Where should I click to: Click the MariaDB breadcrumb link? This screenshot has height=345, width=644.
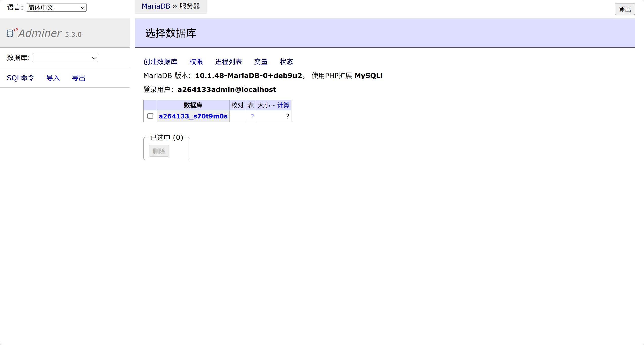tap(156, 6)
